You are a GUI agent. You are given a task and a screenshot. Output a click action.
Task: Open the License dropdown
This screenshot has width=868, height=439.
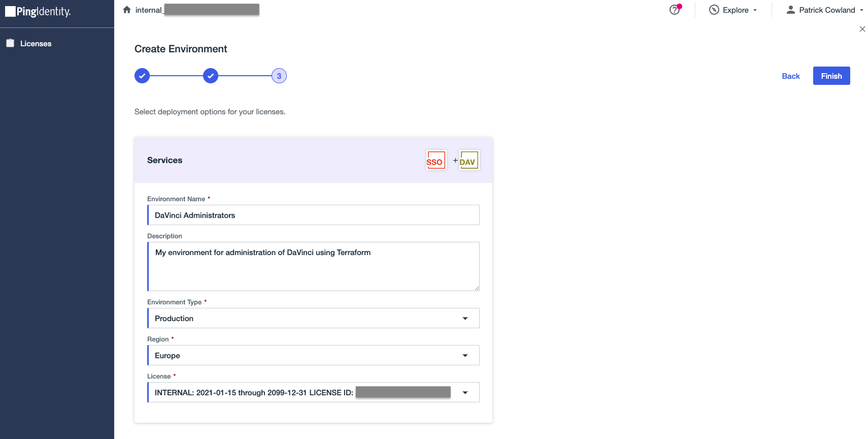313,392
